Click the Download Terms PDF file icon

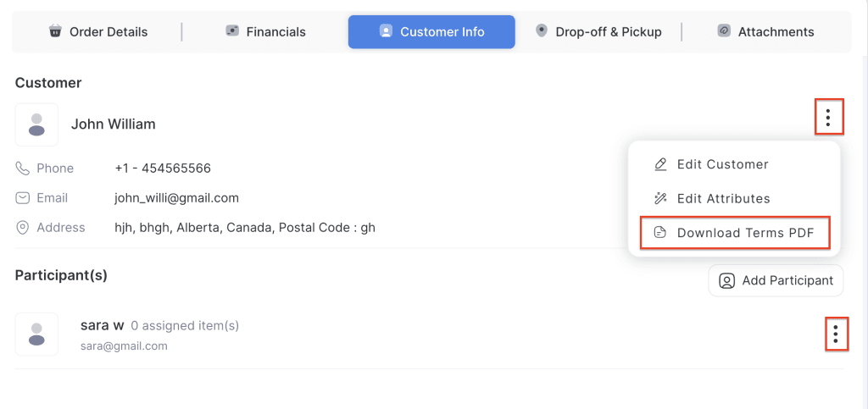click(661, 233)
